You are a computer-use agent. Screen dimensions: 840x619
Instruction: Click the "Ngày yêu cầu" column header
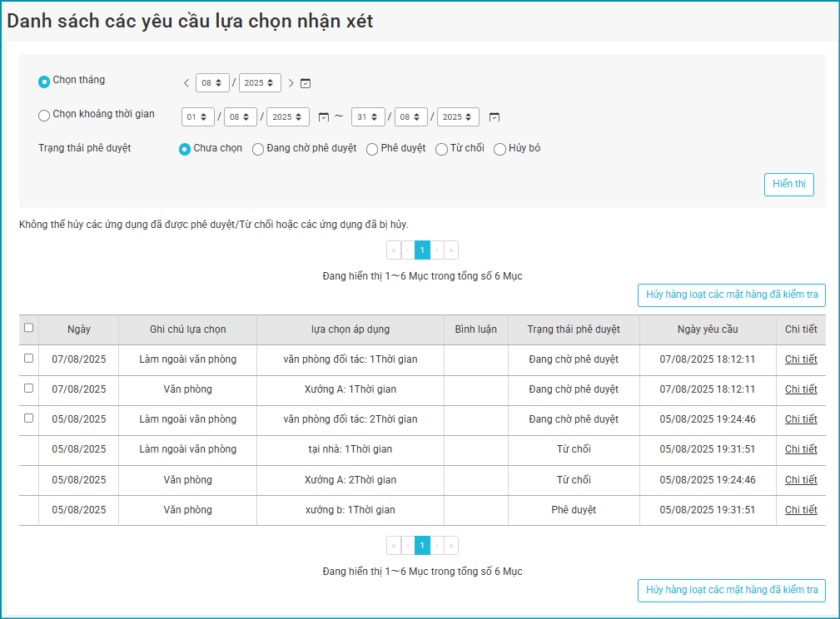[x=708, y=329]
